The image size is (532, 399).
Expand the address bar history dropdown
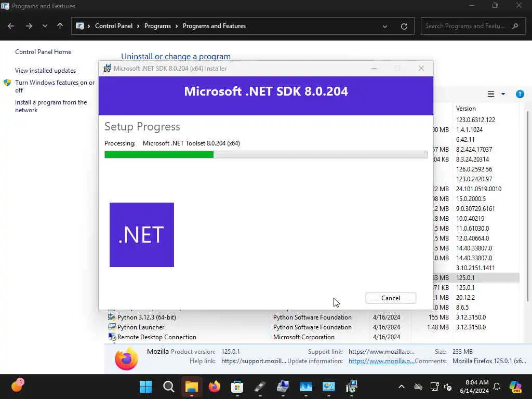click(385, 26)
